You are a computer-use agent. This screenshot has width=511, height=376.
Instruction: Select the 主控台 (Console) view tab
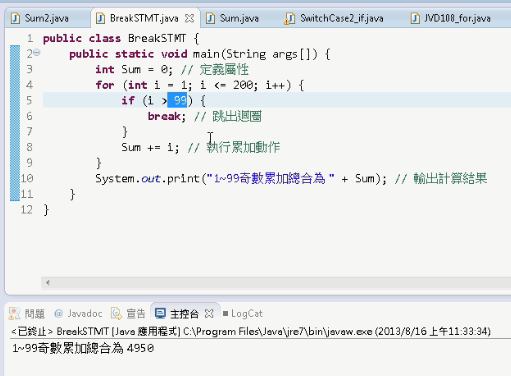(x=184, y=314)
